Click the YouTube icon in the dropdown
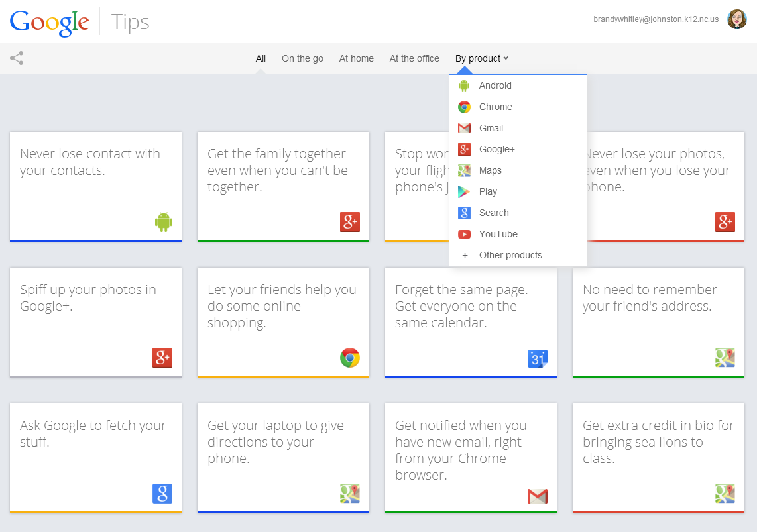The height and width of the screenshot is (532, 757). tap(464, 235)
